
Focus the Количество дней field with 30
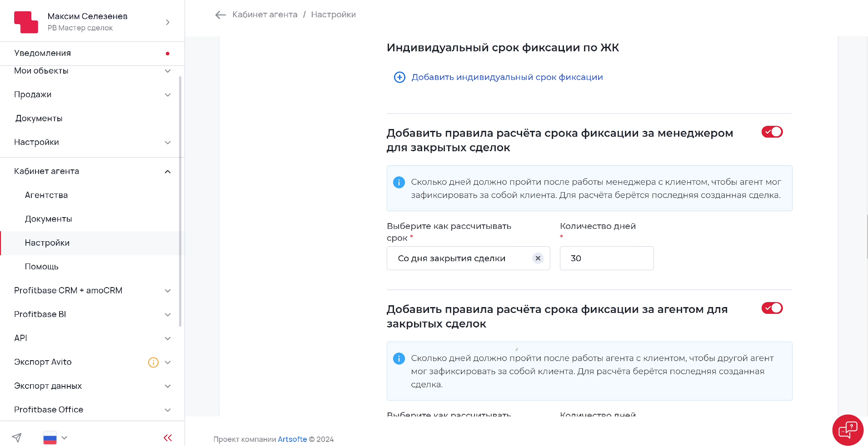[607, 258]
